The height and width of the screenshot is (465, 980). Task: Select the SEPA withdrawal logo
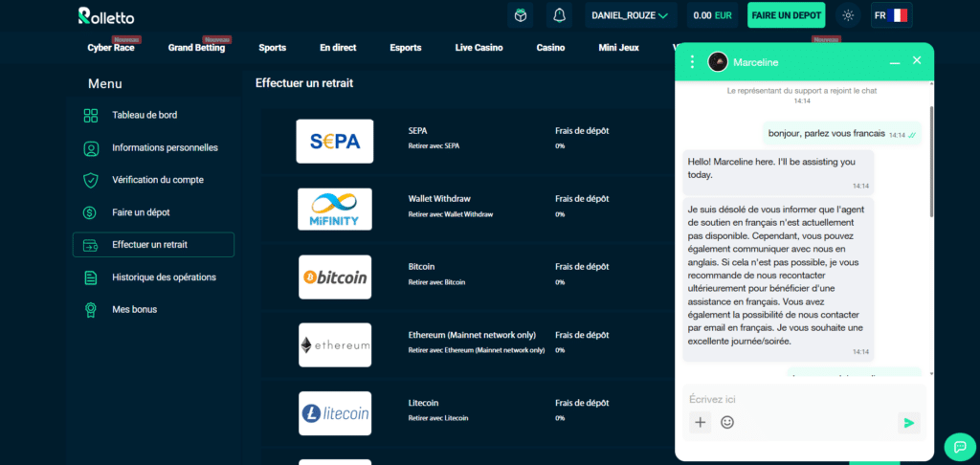coord(335,142)
